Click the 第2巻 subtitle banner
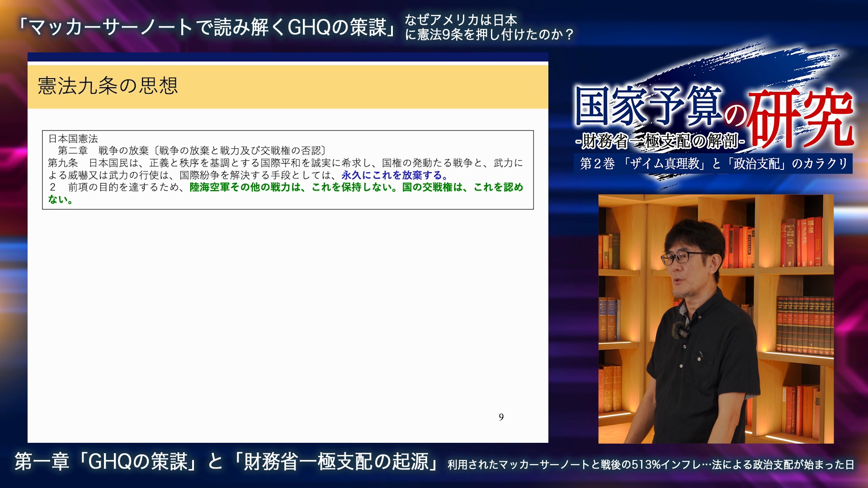Screen dimensions: 868x488 coord(713,164)
